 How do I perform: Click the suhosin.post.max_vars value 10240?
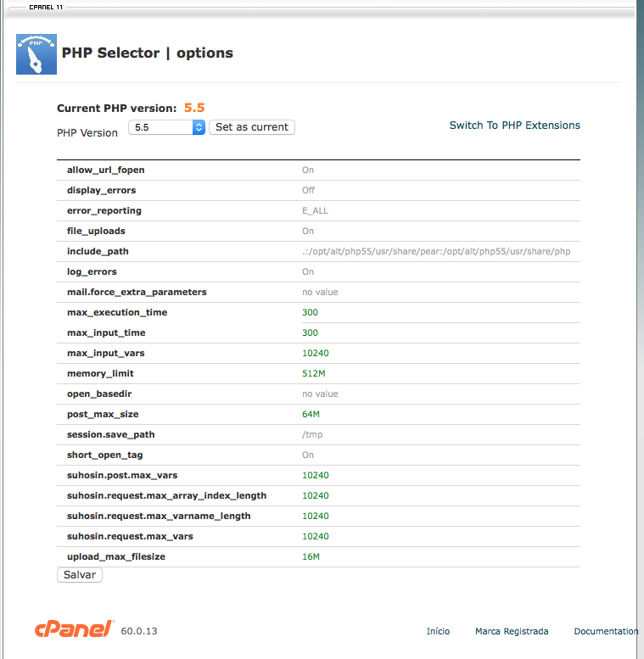[316, 475]
